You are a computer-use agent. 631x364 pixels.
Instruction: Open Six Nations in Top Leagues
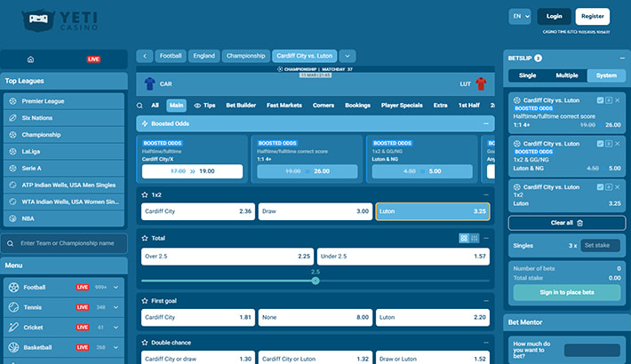pyautogui.click(x=64, y=118)
